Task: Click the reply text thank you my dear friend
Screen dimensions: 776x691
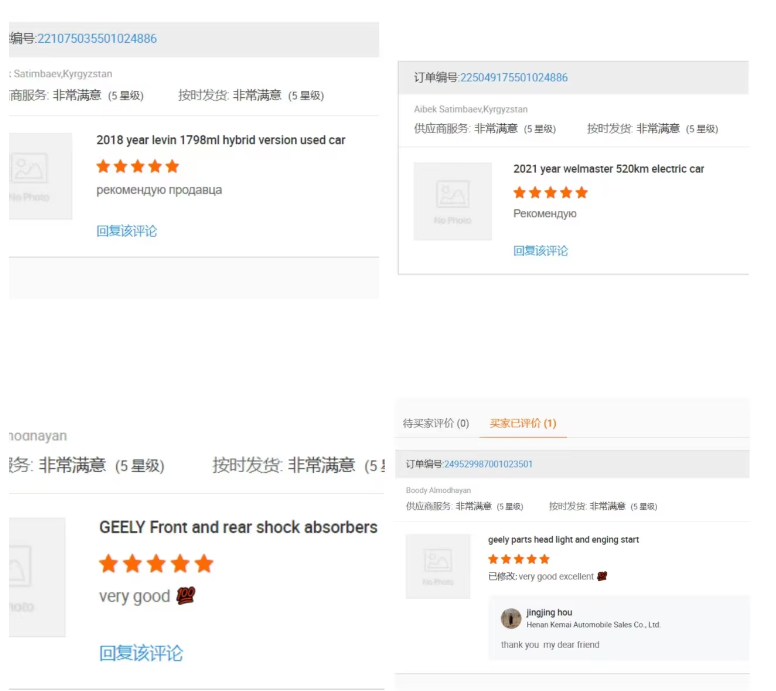Action: point(550,645)
